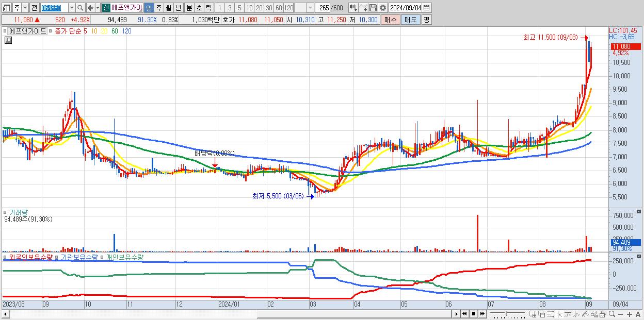Screen dimensions: 644x320
Task: Click 거래량 volume panel label
Action: [x=18, y=212]
